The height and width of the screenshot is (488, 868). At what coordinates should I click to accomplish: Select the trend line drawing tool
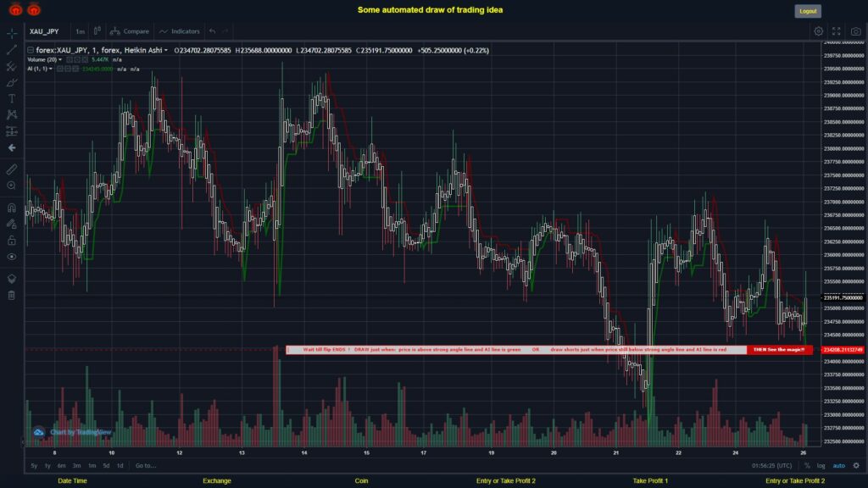coord(12,50)
